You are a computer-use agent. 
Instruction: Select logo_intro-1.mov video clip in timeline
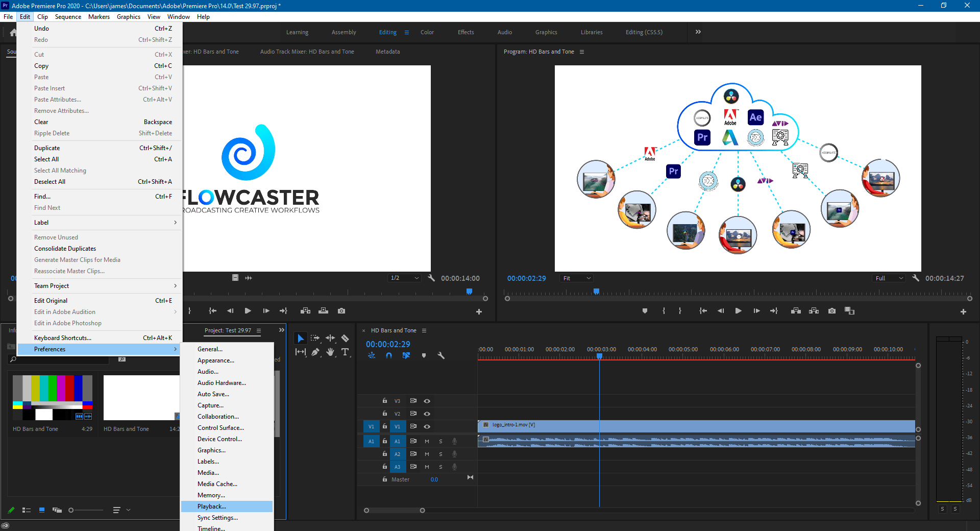(696, 426)
